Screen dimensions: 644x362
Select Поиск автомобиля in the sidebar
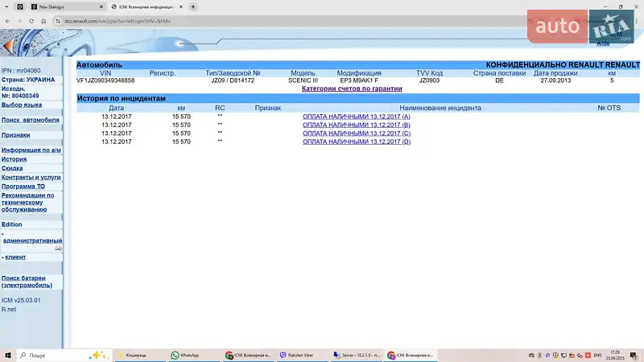[x=31, y=120]
